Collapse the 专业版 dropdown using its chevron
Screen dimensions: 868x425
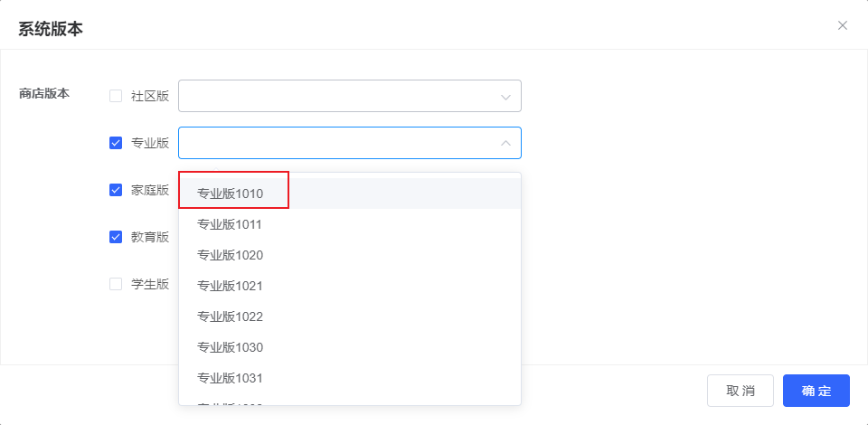coord(505,143)
